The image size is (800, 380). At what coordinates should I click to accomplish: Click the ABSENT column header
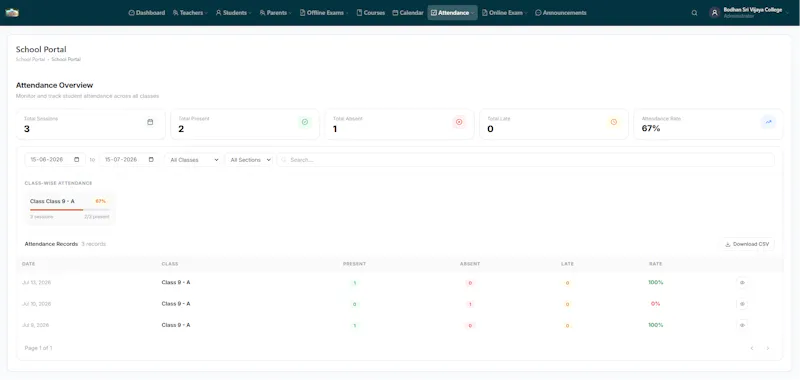470,264
